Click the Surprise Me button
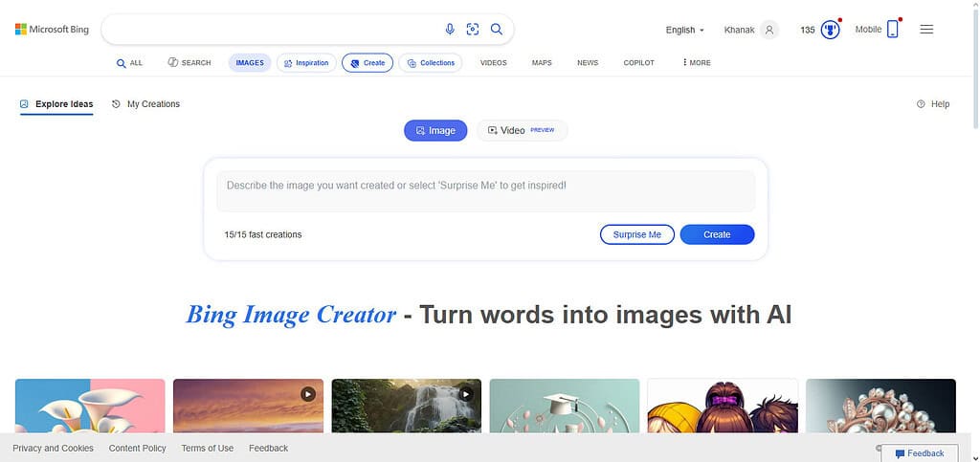The image size is (980, 462). [636, 234]
